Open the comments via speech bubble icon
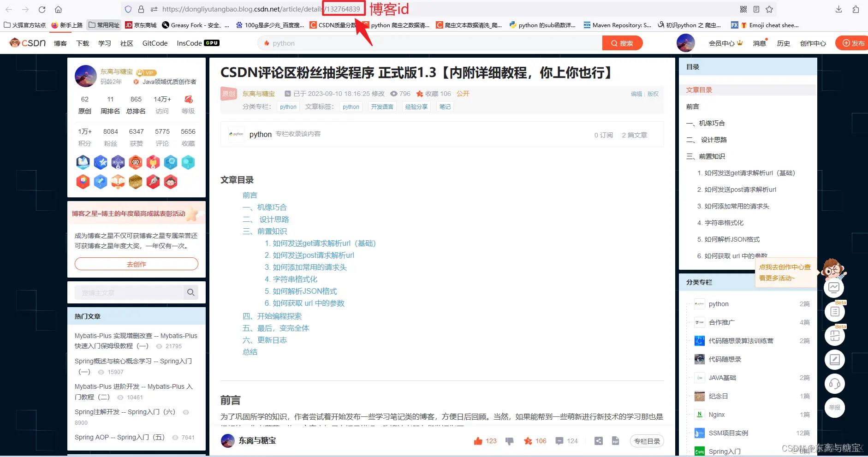Screen dimensions: 868x457 click(x=559, y=440)
